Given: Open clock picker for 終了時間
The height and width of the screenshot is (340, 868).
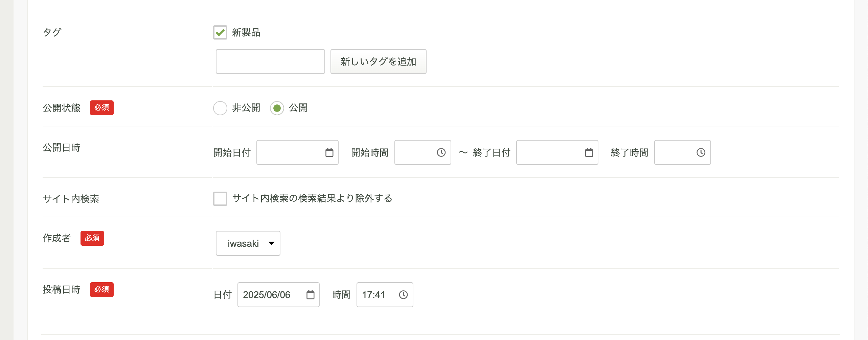Looking at the screenshot, I should click(701, 152).
